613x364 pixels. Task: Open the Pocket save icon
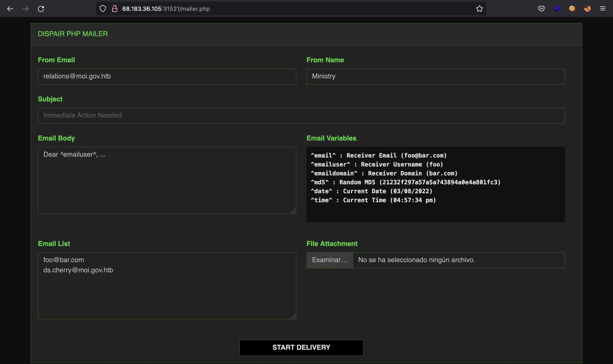point(541,9)
